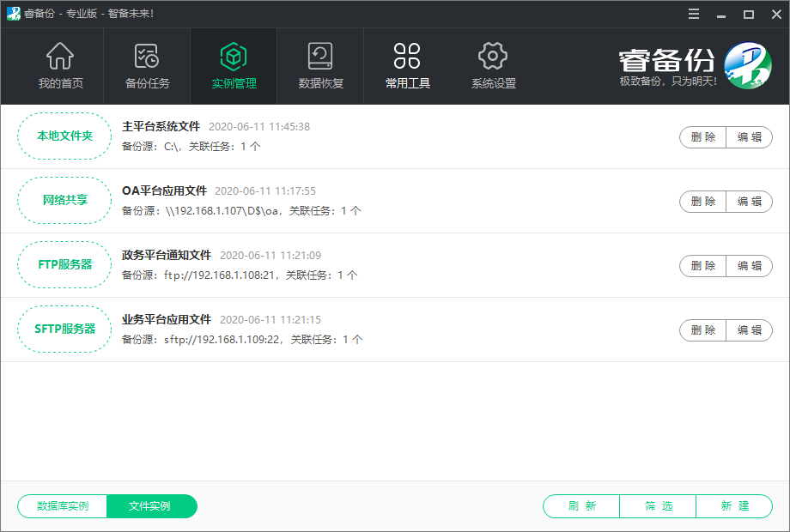
Task: Delete the 主平台系统文件 instance
Action: (x=703, y=137)
